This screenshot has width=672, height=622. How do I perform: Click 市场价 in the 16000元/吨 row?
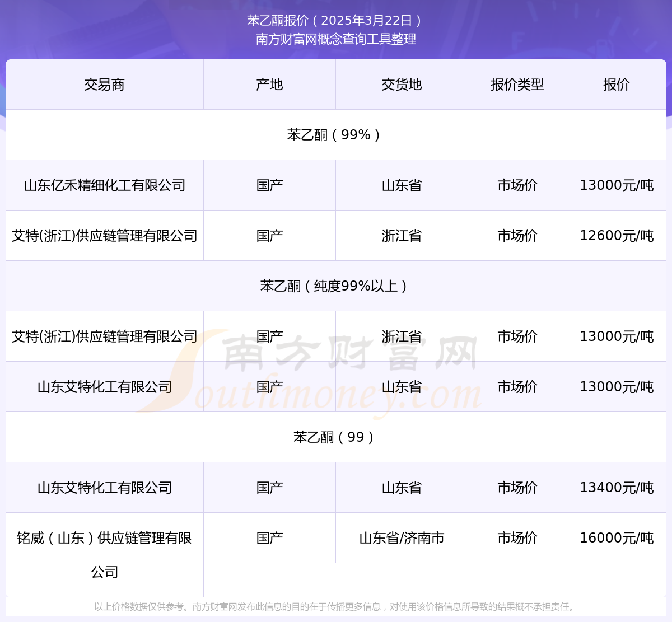pyautogui.click(x=517, y=538)
